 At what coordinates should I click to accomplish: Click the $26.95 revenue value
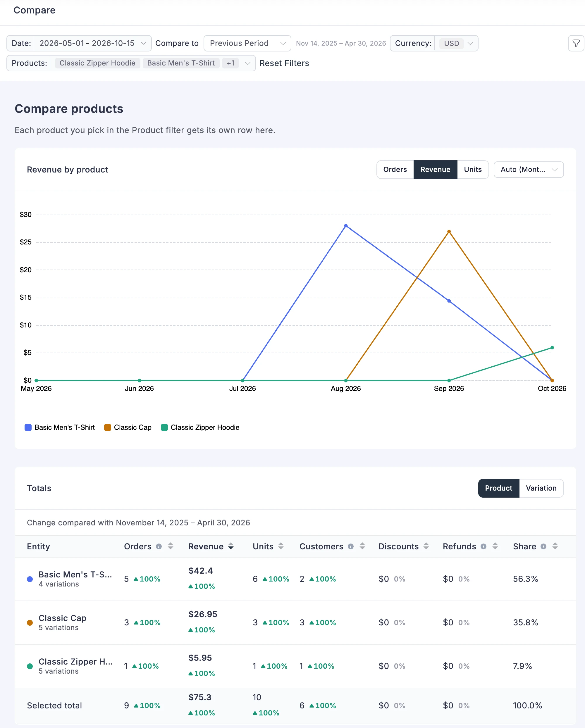point(203,614)
